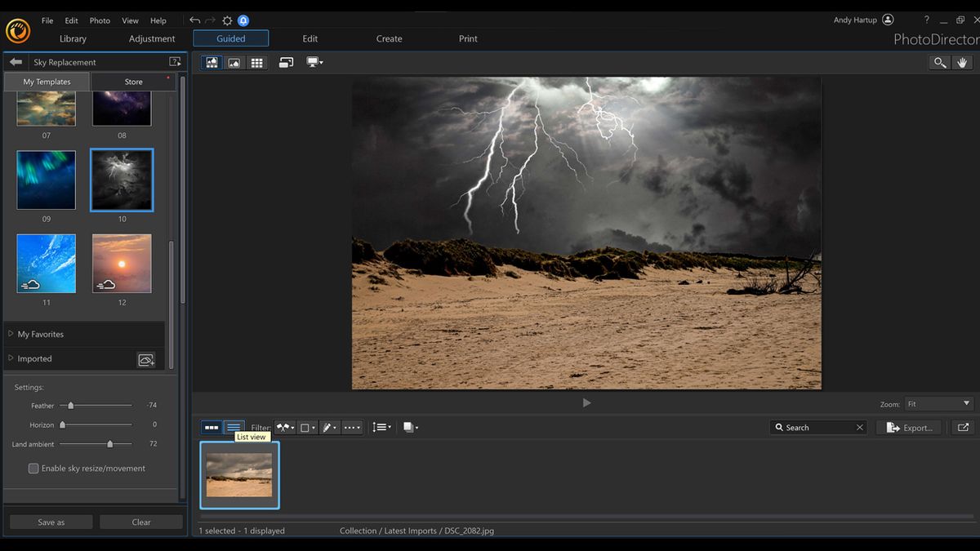Viewport: 980px width, 551px height.
Task: Switch browser panel to thumbnail view
Action: click(x=212, y=427)
